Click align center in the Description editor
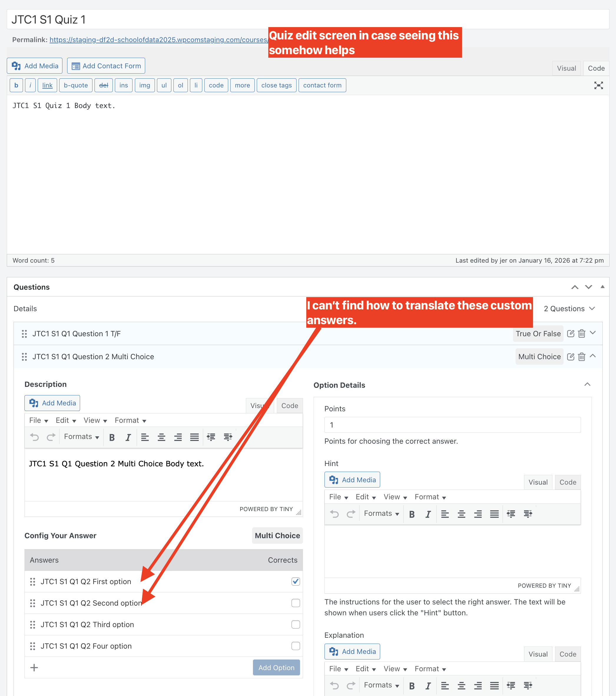Viewport: 616px width, 696px height. (161, 437)
